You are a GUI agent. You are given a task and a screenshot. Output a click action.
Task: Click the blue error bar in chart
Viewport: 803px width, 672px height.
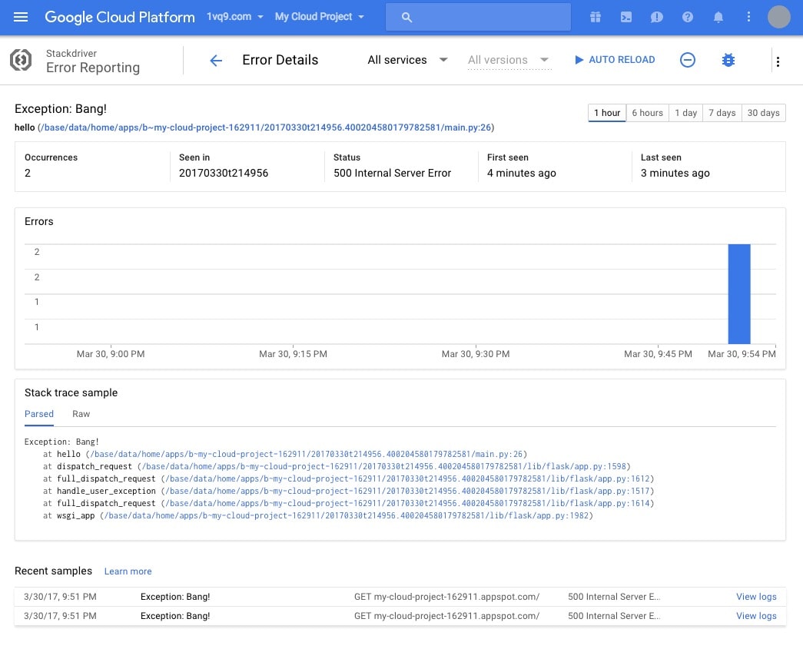click(739, 294)
